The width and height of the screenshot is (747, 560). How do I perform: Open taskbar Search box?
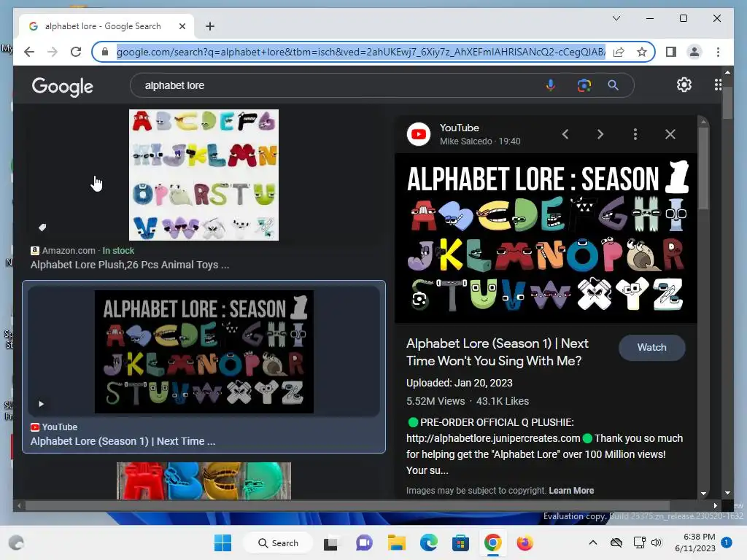click(x=278, y=542)
